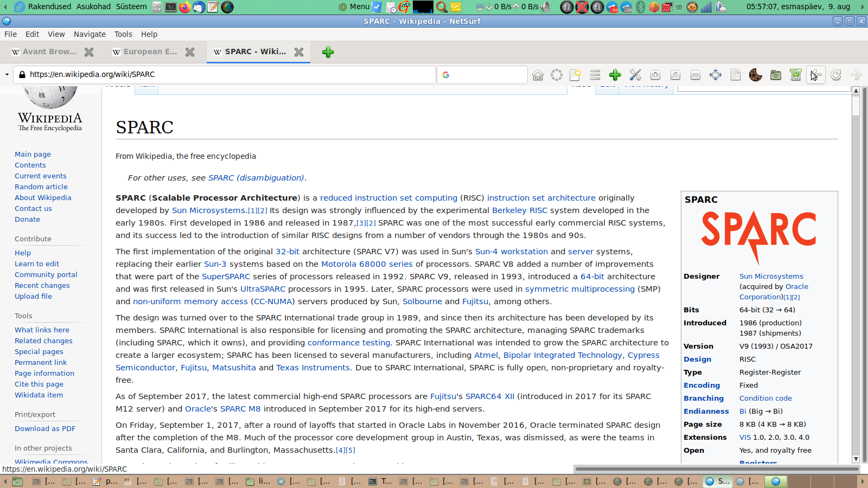Click the zoom in magnifier plus icon
The height and width of the screenshot is (488, 868).
coord(655,75)
